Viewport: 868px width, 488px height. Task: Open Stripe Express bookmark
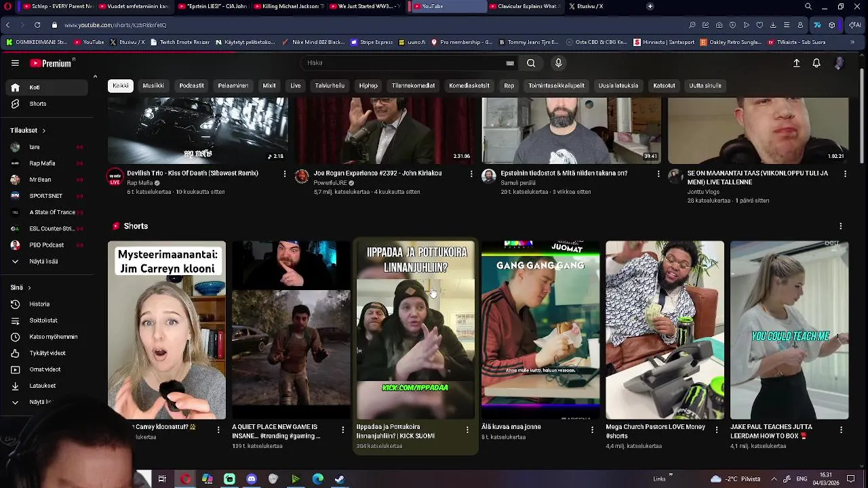(372, 42)
